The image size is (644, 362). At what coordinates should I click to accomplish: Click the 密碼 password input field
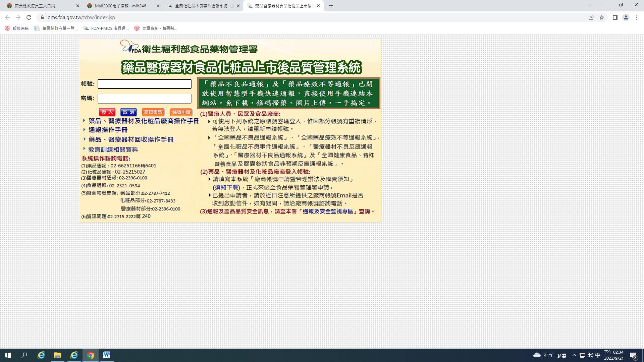click(144, 99)
